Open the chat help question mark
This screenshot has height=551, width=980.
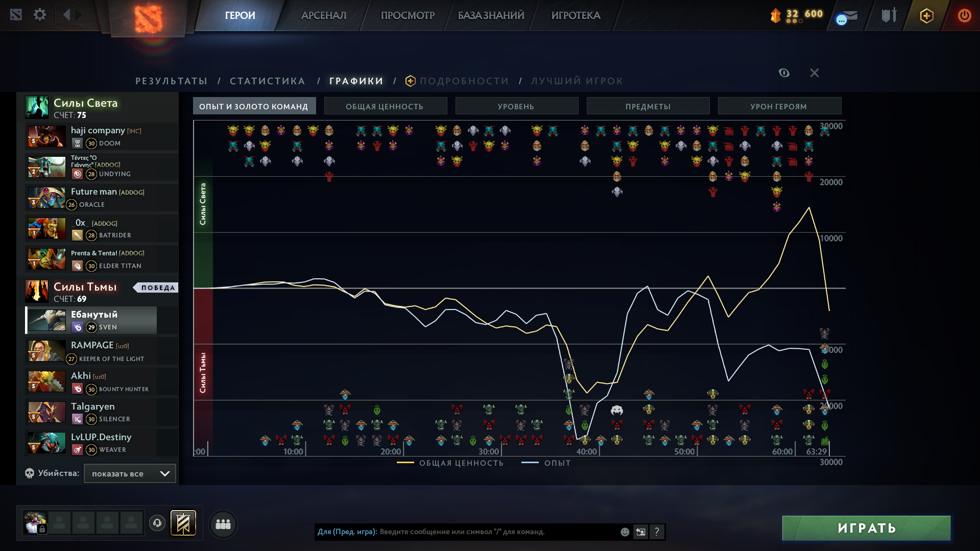click(657, 532)
